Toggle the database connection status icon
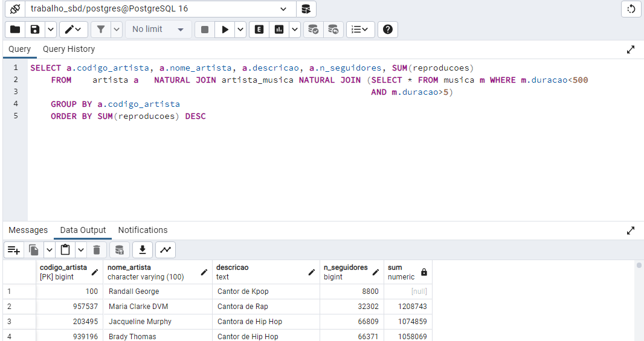The image size is (644, 341). (x=16, y=9)
